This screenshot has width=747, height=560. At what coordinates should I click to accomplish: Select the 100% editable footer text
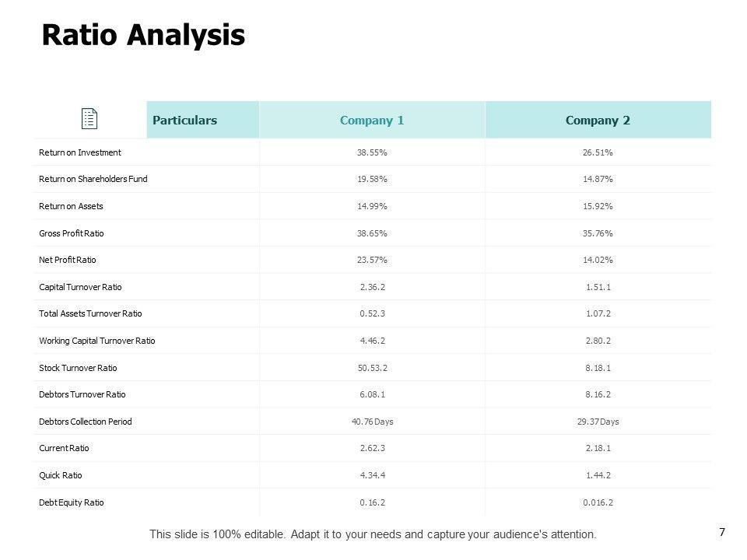[x=373, y=534]
